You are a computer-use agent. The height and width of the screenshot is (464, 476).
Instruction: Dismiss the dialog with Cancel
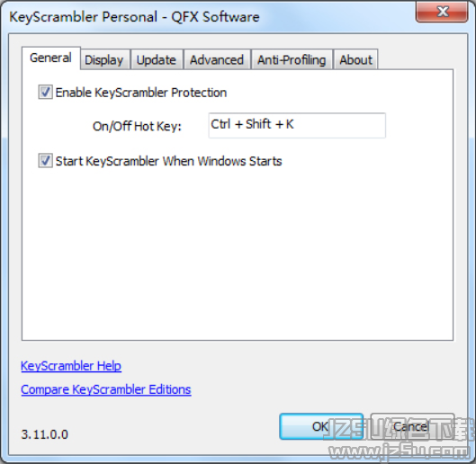[412, 426]
